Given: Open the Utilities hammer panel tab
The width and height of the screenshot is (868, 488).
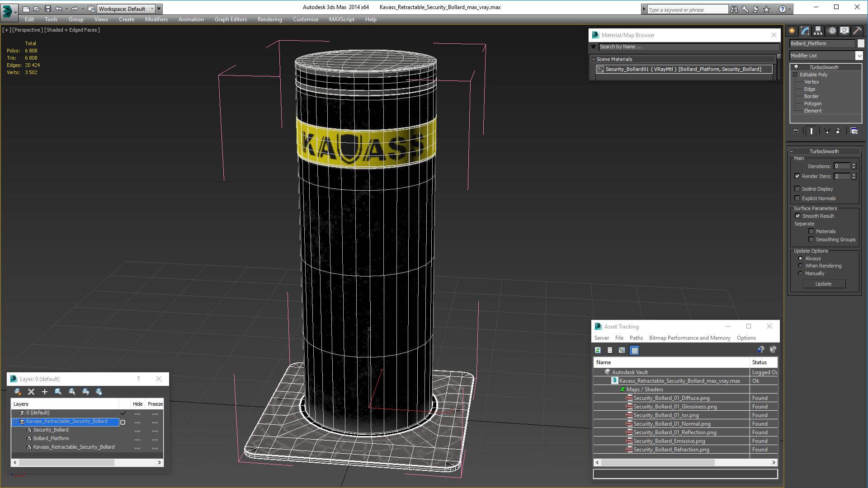Looking at the screenshot, I should (857, 31).
